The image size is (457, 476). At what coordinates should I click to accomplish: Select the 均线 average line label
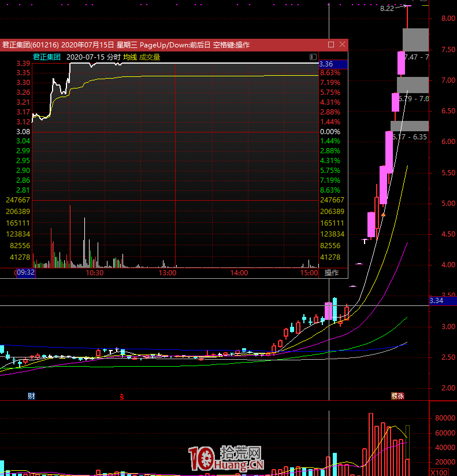(130, 57)
